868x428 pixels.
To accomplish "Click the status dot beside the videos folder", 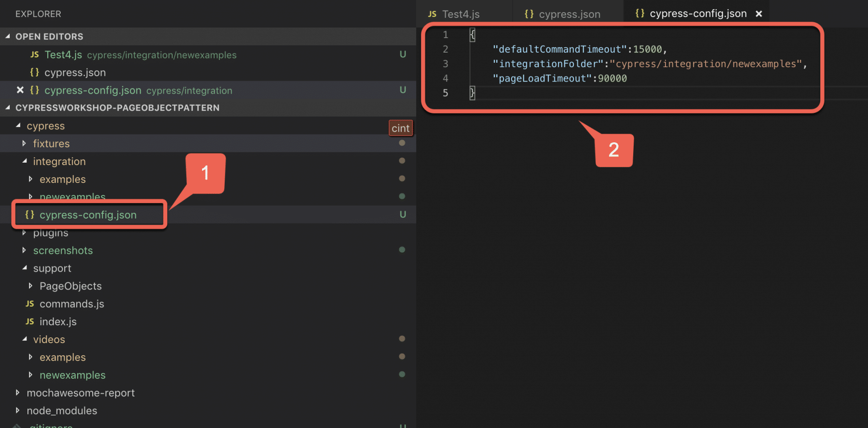I will pos(402,339).
